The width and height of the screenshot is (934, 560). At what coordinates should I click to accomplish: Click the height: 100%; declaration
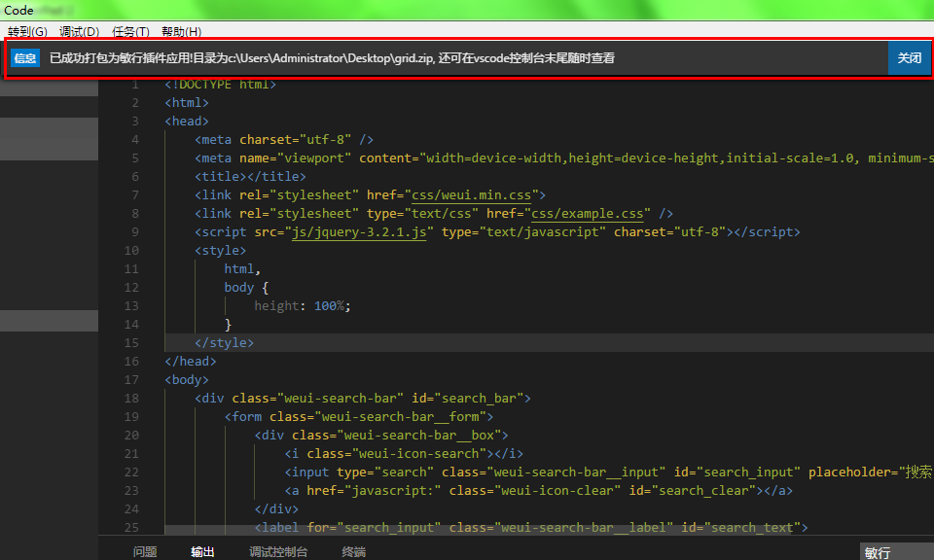point(303,306)
